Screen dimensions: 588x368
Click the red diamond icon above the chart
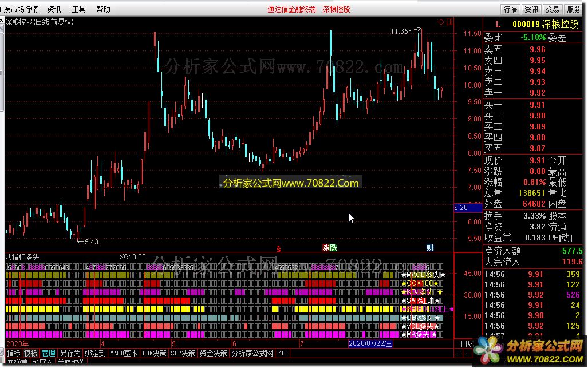441,22
